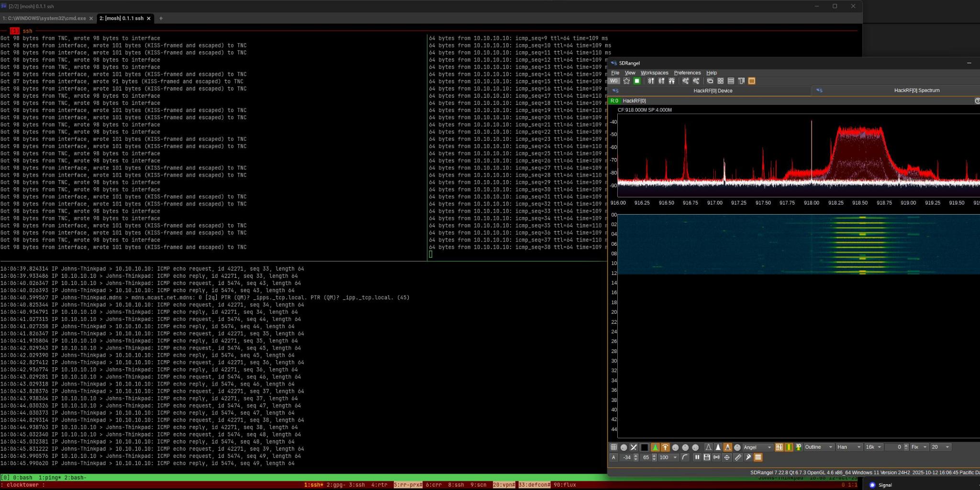Pause the spectrum display

click(697, 457)
